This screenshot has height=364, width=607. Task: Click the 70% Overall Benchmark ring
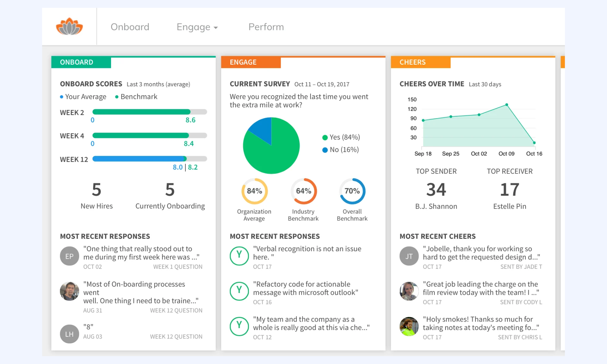pyautogui.click(x=352, y=191)
